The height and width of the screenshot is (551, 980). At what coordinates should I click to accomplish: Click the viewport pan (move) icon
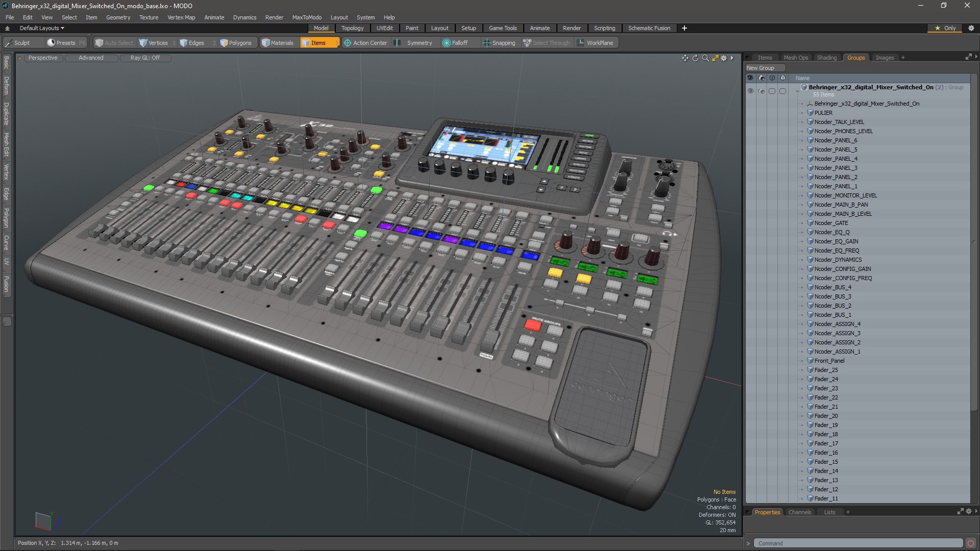point(685,58)
